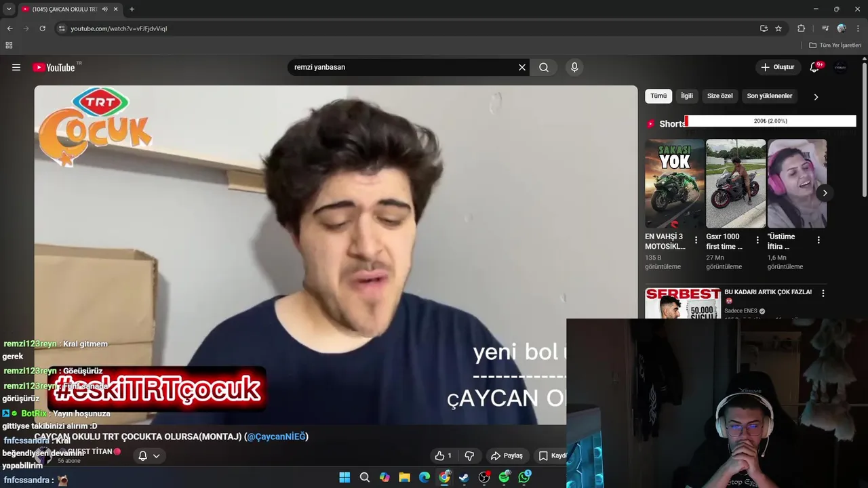Select the Son yüklenenler filter chip

click(770, 96)
